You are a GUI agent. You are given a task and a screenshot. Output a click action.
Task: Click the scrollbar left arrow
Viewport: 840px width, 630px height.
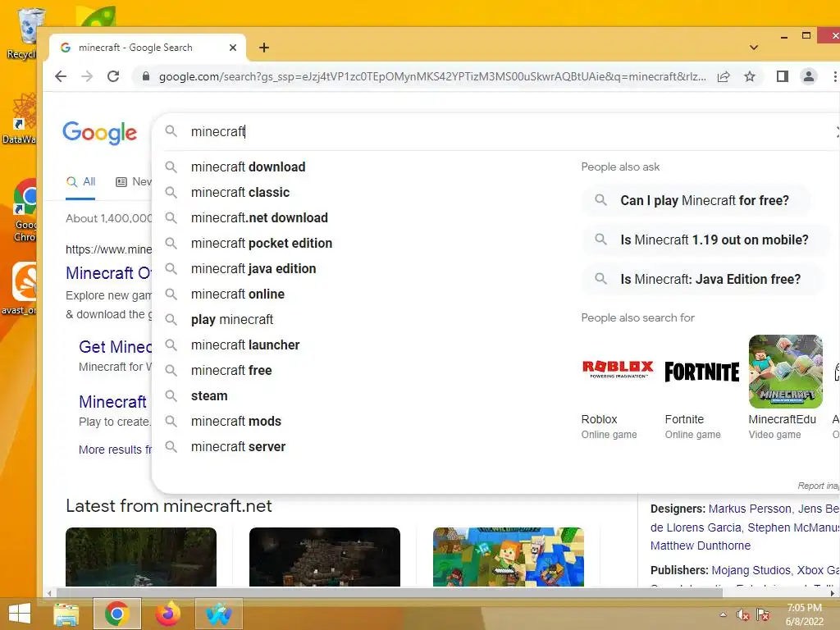click(49, 593)
